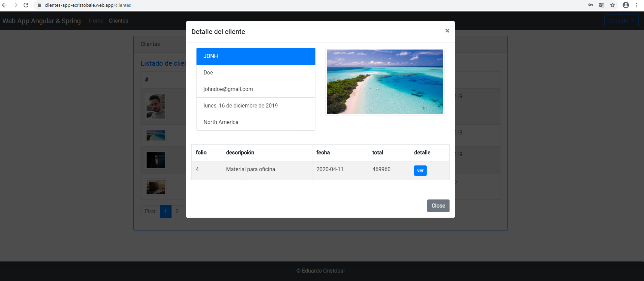Image resolution: width=644 pixels, height=281 pixels.
Task: View invoice detail with the ver button
Action: coord(420,170)
